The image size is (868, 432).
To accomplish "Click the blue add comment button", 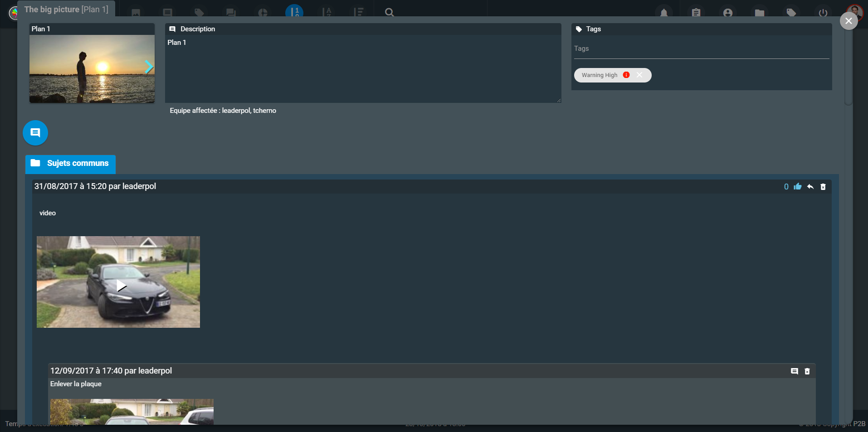I will [x=35, y=133].
